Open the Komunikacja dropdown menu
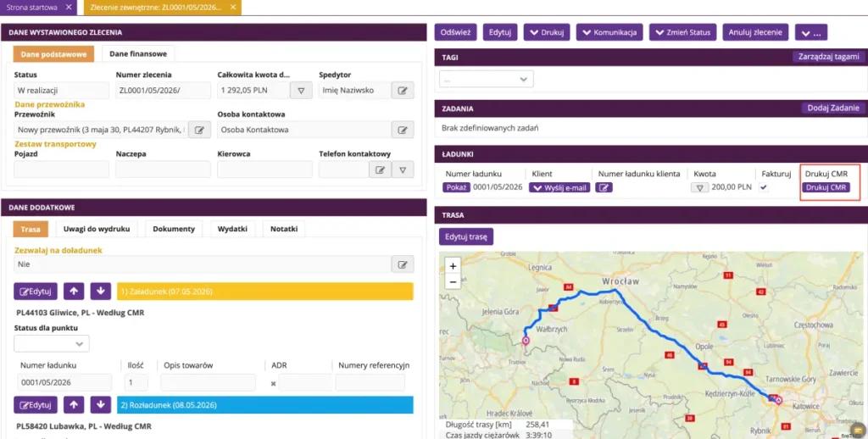Viewport: 868px width, 439px height. [609, 32]
